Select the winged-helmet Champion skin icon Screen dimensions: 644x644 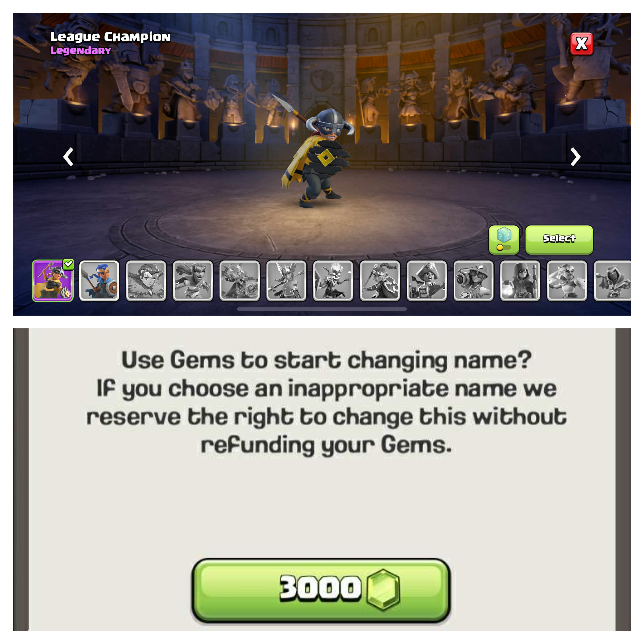point(286,281)
